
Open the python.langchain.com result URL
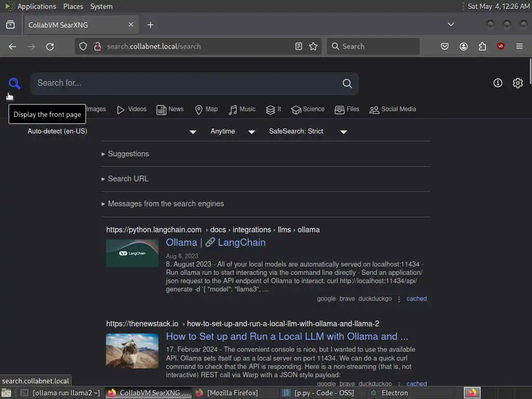212,230
